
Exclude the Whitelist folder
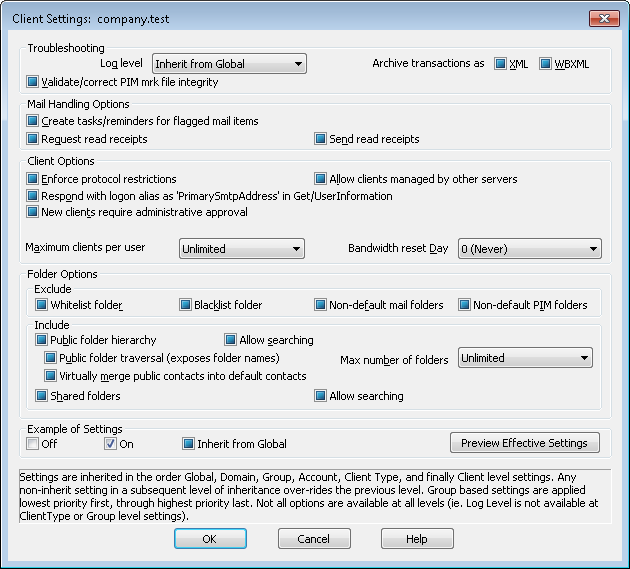point(42,305)
